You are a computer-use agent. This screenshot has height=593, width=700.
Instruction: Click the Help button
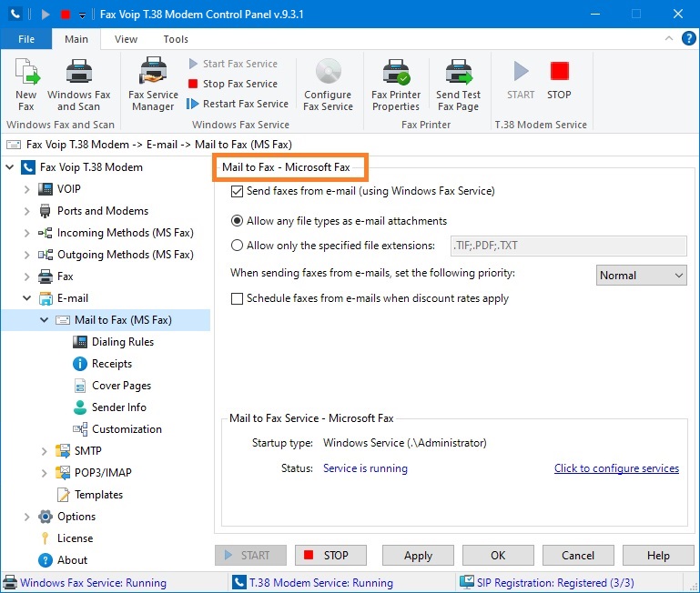(658, 556)
